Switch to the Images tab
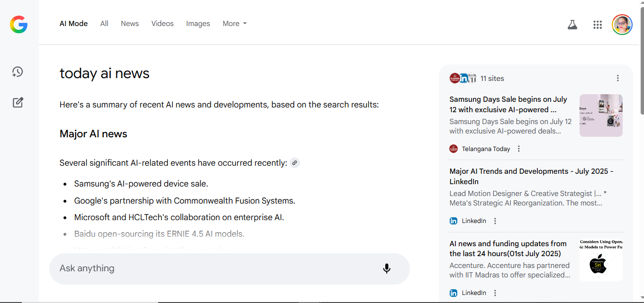This screenshot has height=303, width=644. [x=198, y=24]
